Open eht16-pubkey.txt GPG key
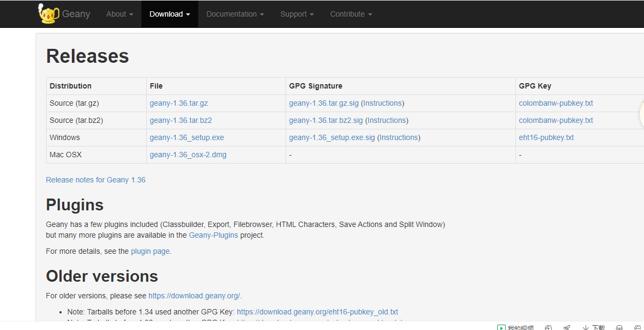Screen dimensions: 644x330 point(546,137)
